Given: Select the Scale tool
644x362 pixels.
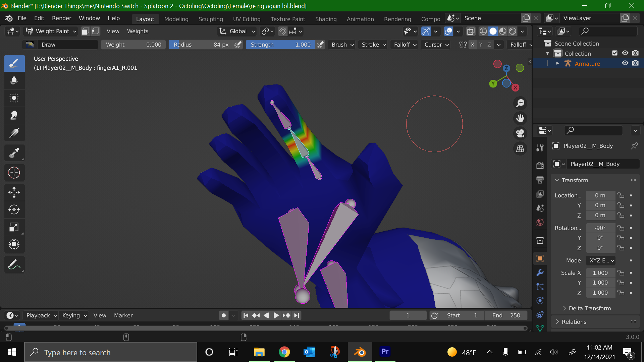Looking at the screenshot, I should tap(14, 227).
